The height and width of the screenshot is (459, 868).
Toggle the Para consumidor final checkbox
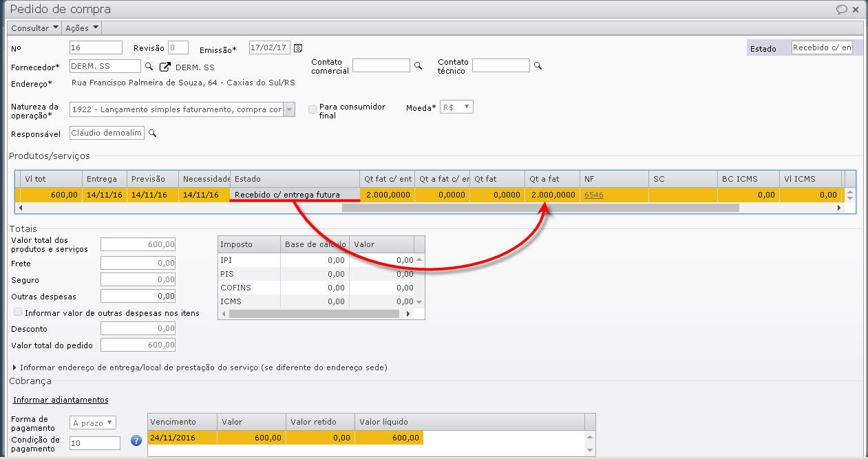tap(313, 109)
